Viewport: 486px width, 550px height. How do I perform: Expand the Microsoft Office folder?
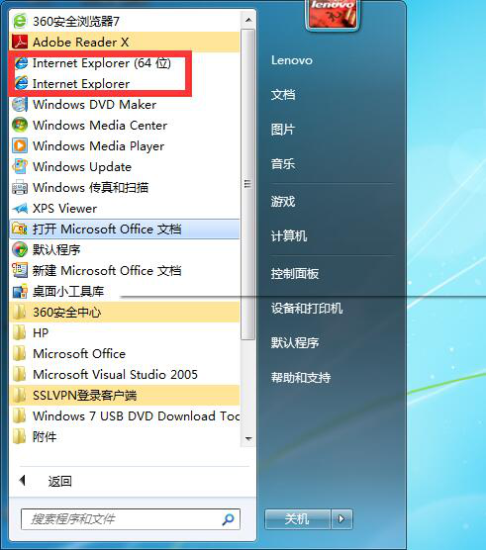pos(125,354)
